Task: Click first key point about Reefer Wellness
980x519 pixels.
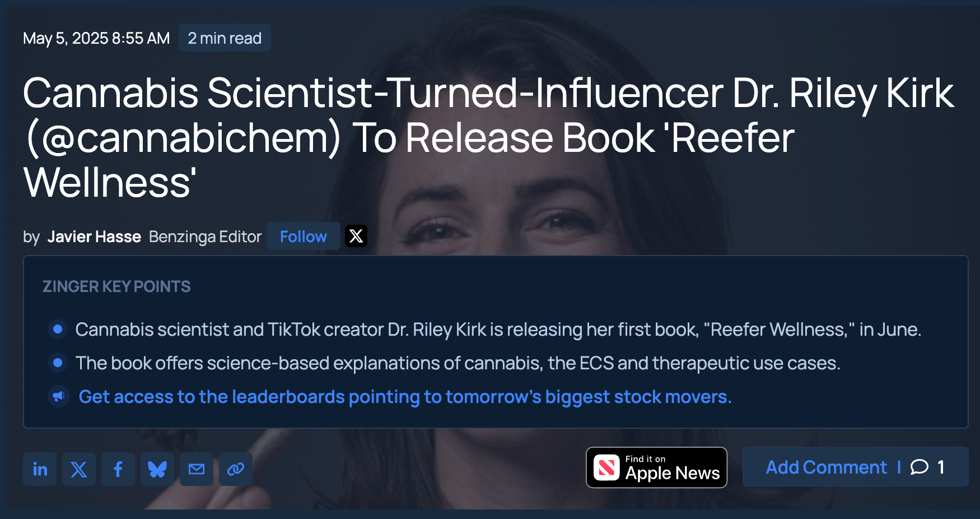Action: click(x=498, y=330)
